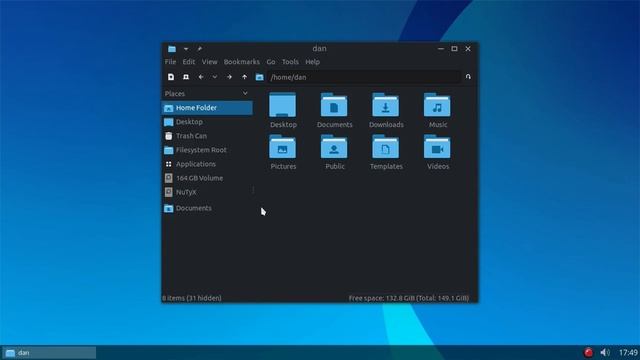Maximize the dan file manager window
The image size is (640, 360).
pos(454,49)
